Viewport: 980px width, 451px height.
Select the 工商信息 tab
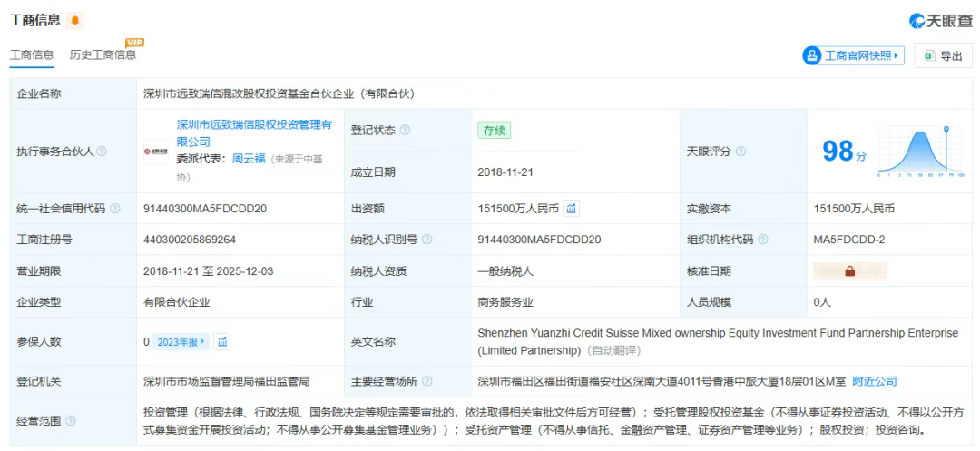click(x=31, y=55)
